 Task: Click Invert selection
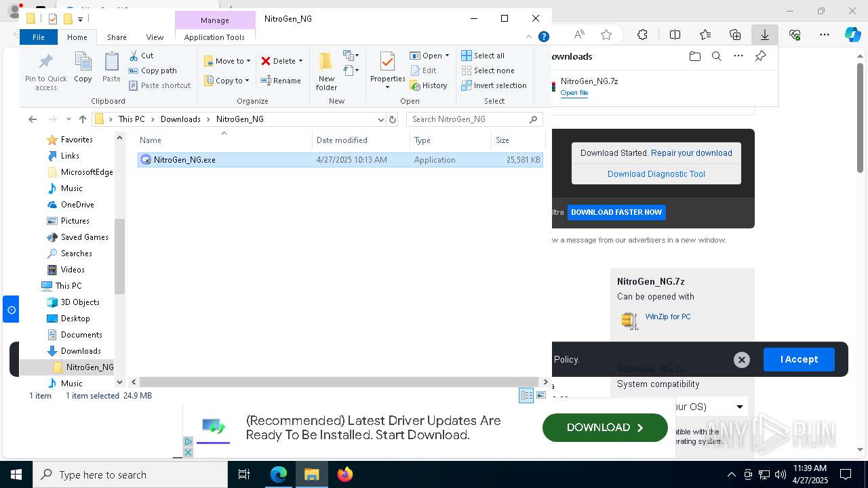(494, 85)
